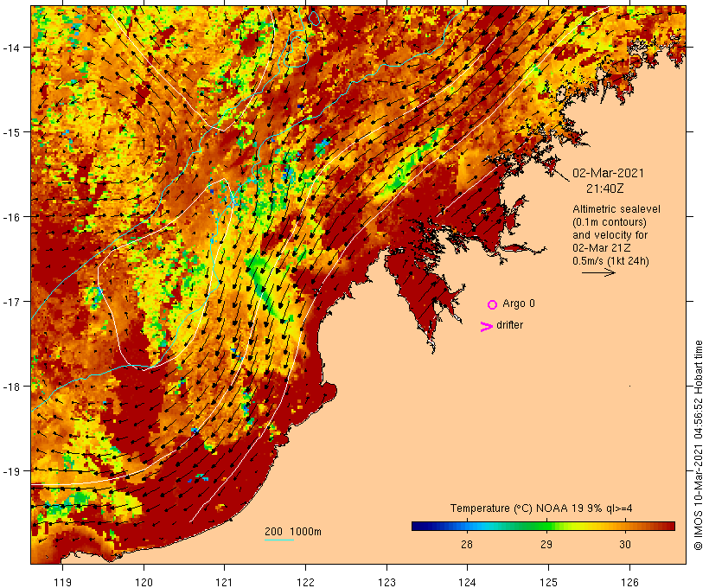
Task: Click the '0.5m/s (1kt 24h)' label
Action: click(x=610, y=261)
